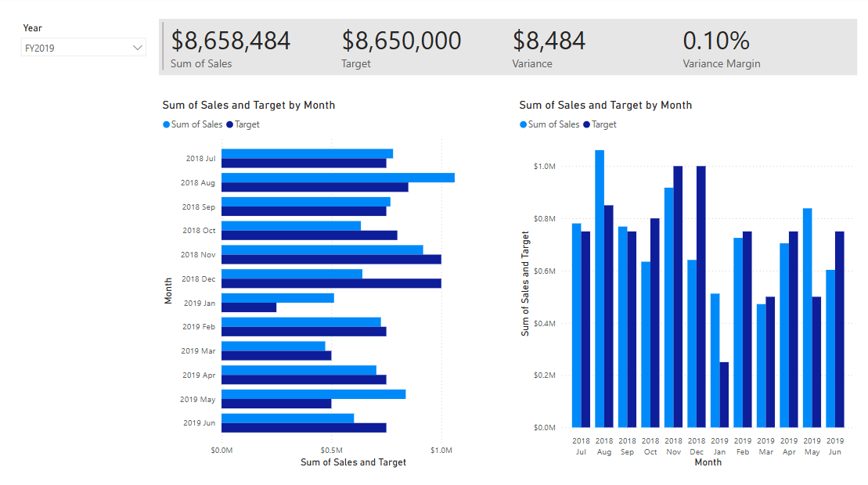This screenshot has width=868, height=485.
Task: Select the 2018 Nov Target column
Action: pos(678,297)
